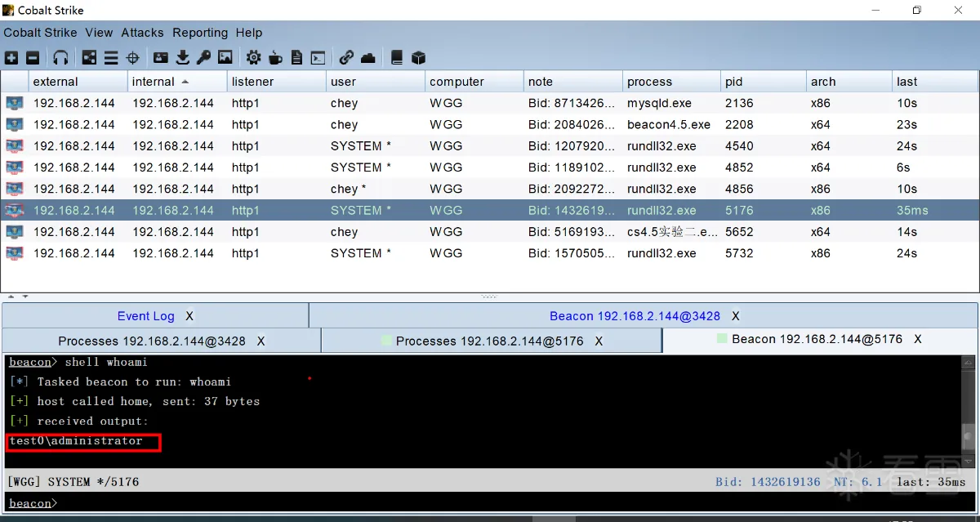The image size is (980, 522).
Task: Open the Help book icon
Action: pos(397,58)
